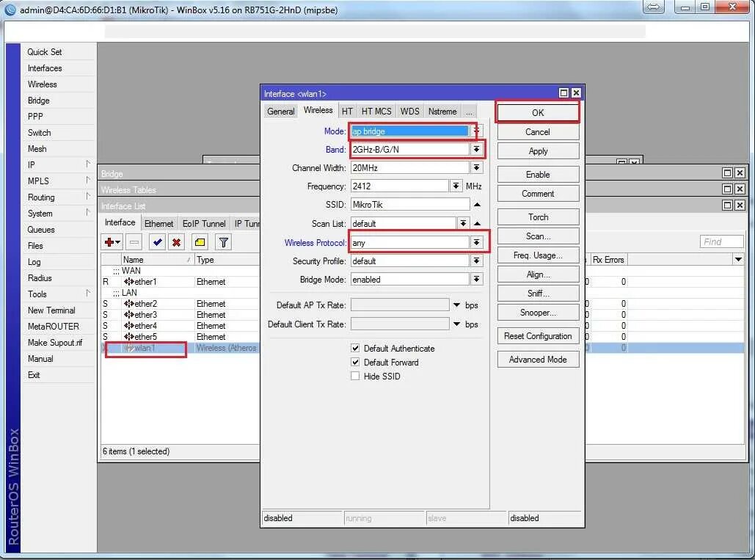
Task: Enable the Hide SSID checkbox
Action: pos(355,376)
